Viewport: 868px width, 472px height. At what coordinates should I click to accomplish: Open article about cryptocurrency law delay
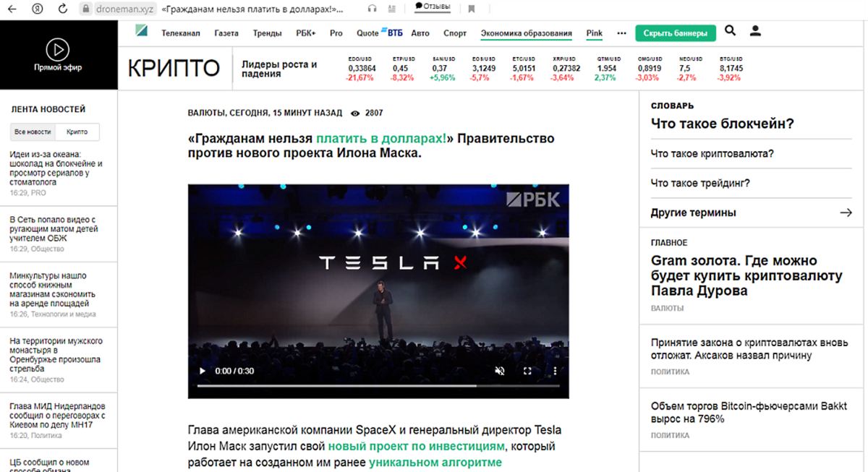(749, 348)
